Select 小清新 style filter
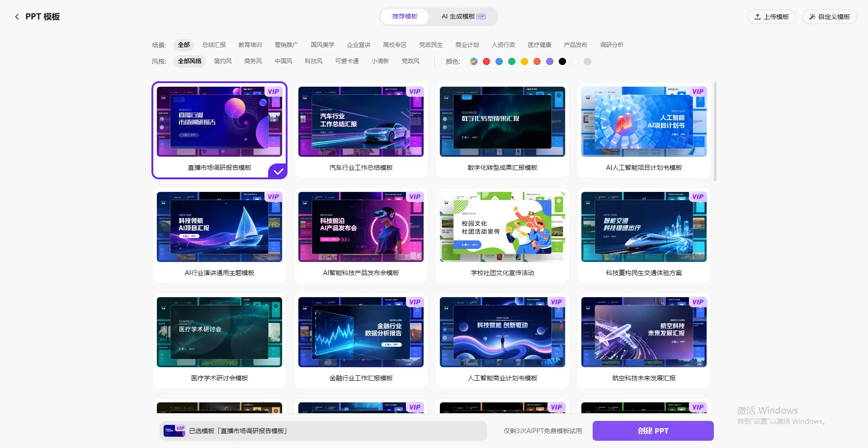 (380, 61)
